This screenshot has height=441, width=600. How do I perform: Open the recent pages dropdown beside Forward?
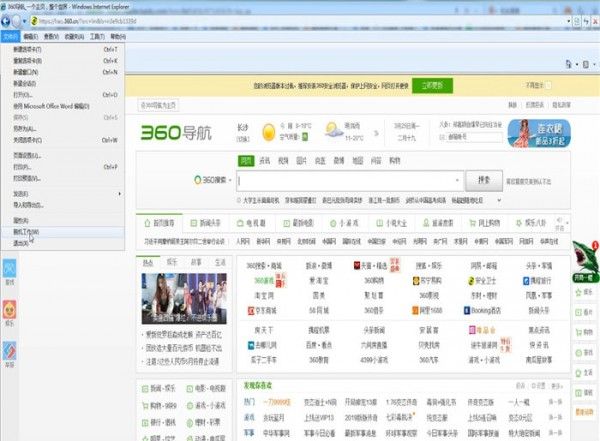point(24,21)
